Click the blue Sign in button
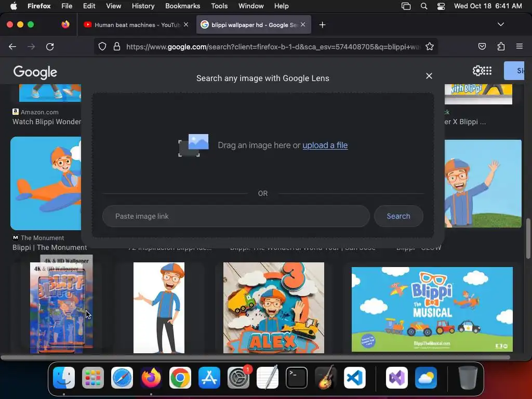 click(514, 71)
